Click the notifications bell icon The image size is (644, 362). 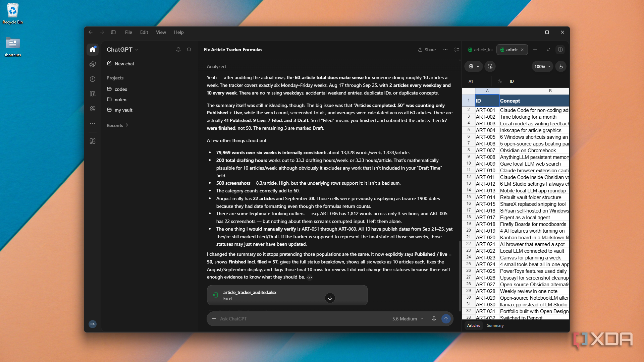click(178, 50)
